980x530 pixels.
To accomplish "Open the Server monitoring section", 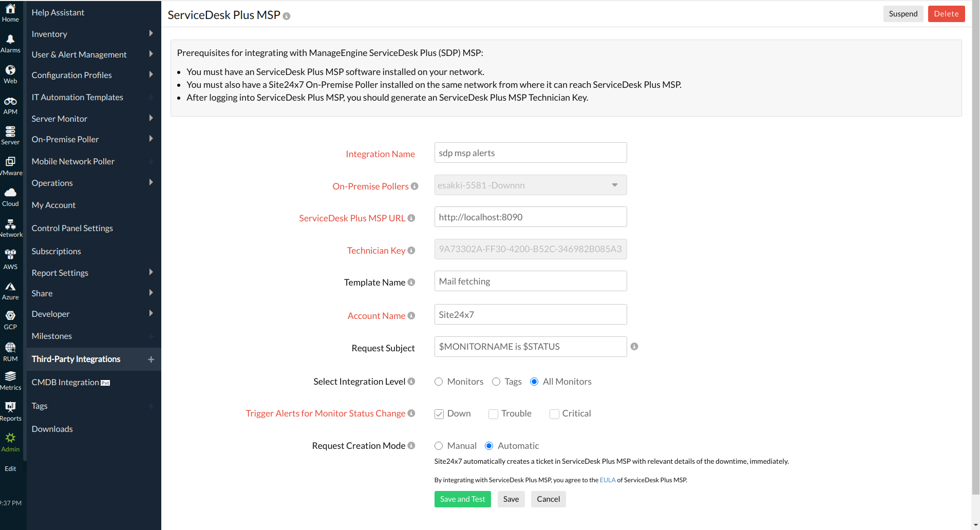I will tap(11, 135).
